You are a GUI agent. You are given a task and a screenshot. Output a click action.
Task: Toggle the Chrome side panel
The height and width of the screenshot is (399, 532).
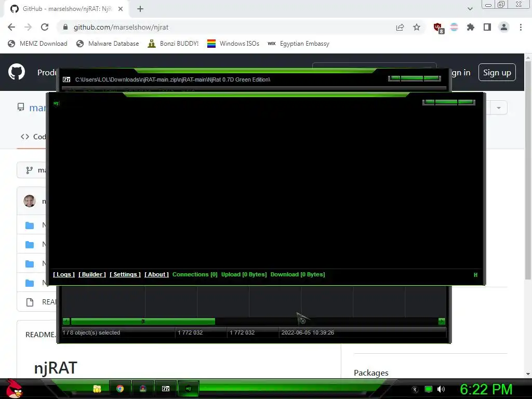tap(487, 27)
